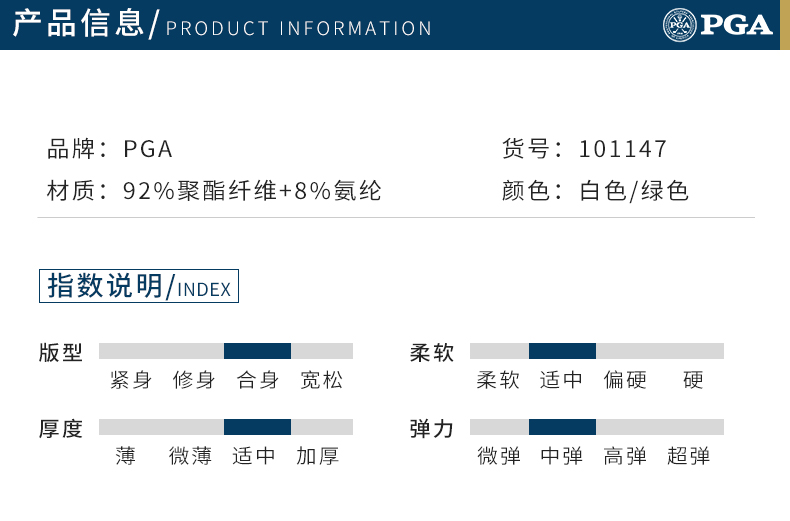The height and width of the screenshot is (521, 790).
Task: Click the color value 白色/绿色
Action: click(634, 191)
